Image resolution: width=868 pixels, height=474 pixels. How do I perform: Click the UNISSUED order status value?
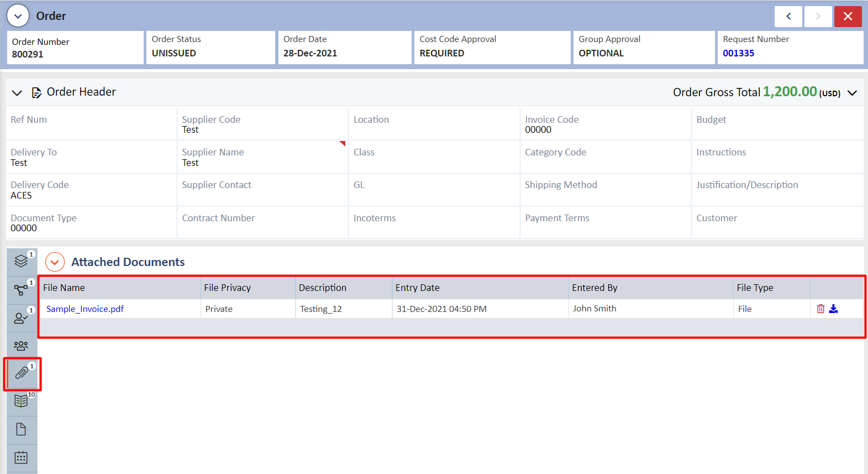(174, 53)
